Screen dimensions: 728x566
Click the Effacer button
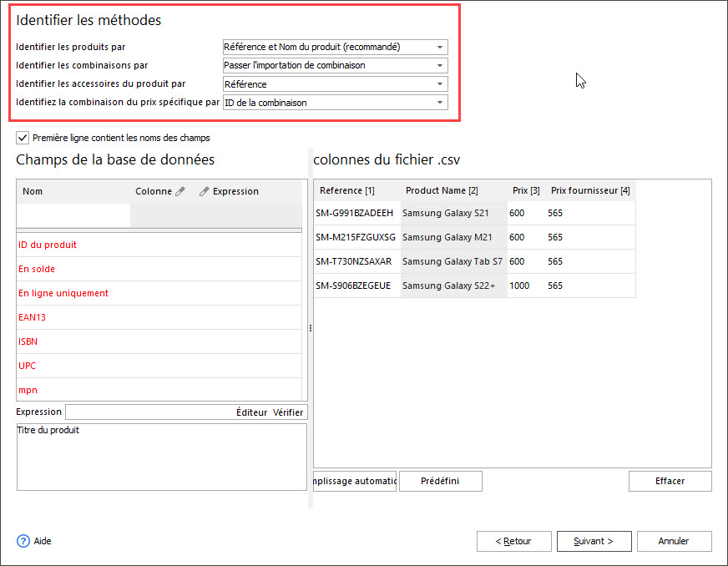[x=670, y=481]
